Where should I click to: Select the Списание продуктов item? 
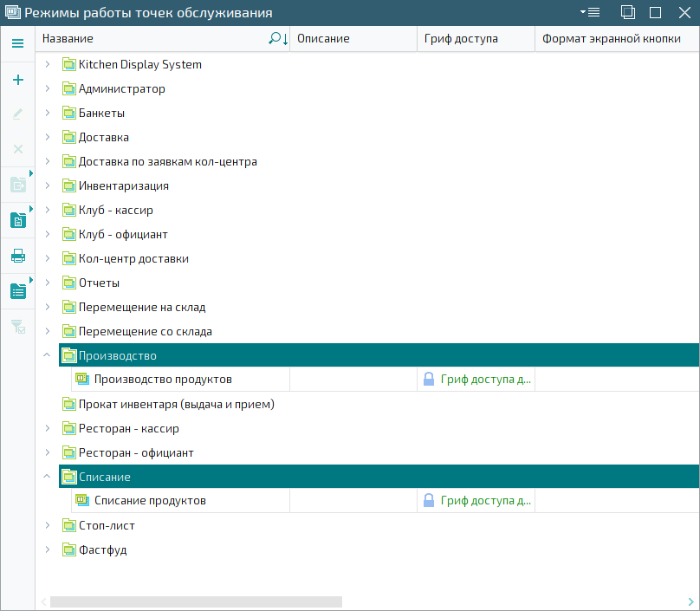(x=150, y=501)
